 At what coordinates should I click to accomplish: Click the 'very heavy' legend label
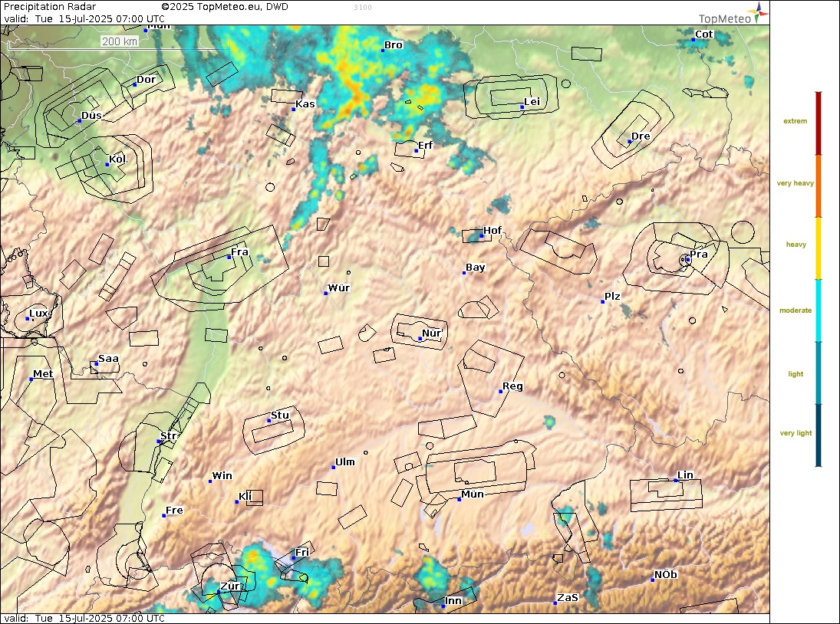(x=795, y=183)
